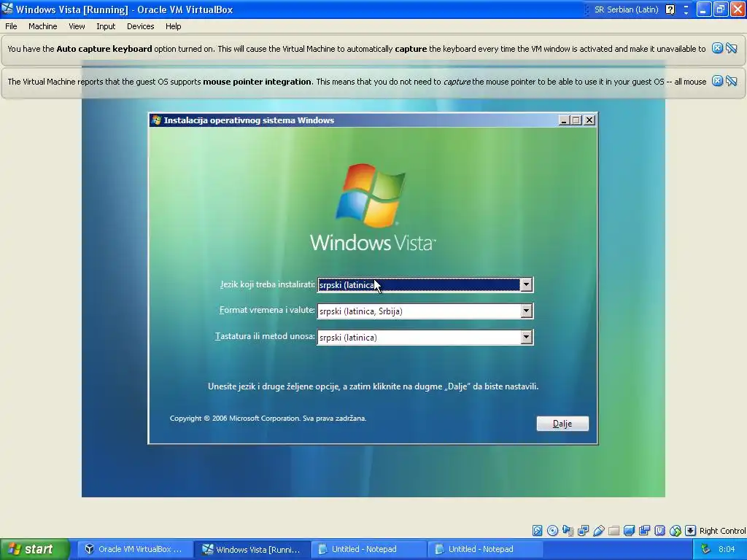The width and height of the screenshot is (747, 560).
Task: Click the 'Unesite jezik i druge' instruction text
Action: click(x=373, y=386)
